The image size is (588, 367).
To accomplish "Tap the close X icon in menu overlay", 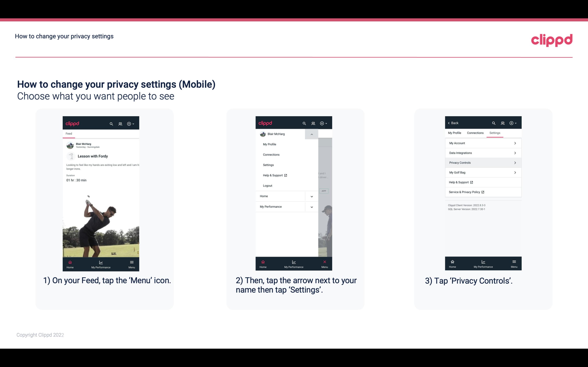I will click(324, 261).
